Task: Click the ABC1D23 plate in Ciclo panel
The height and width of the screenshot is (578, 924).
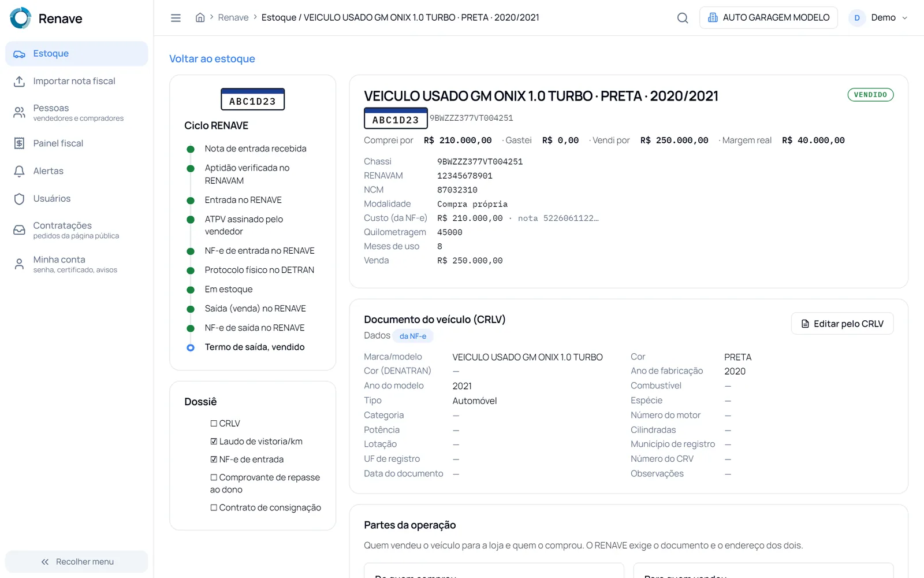Action: point(252,99)
